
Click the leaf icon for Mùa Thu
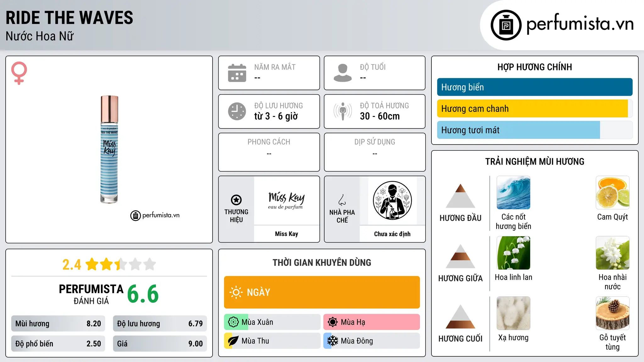(x=233, y=341)
